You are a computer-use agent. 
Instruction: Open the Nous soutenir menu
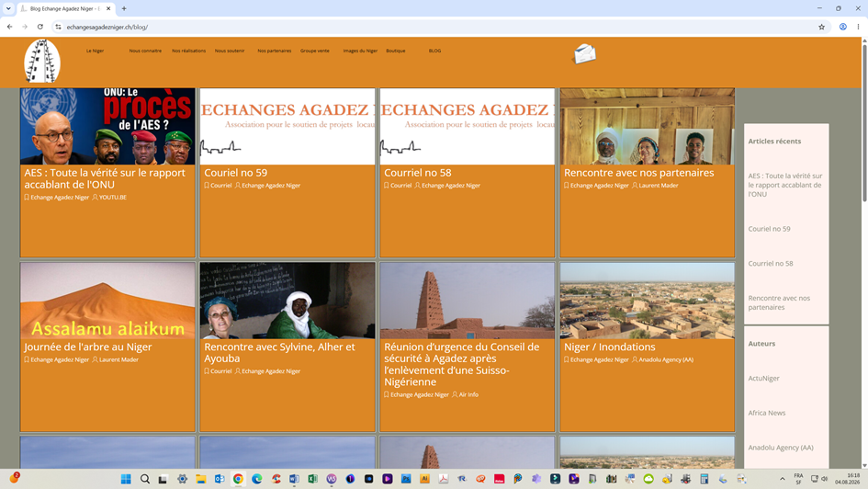[230, 51]
